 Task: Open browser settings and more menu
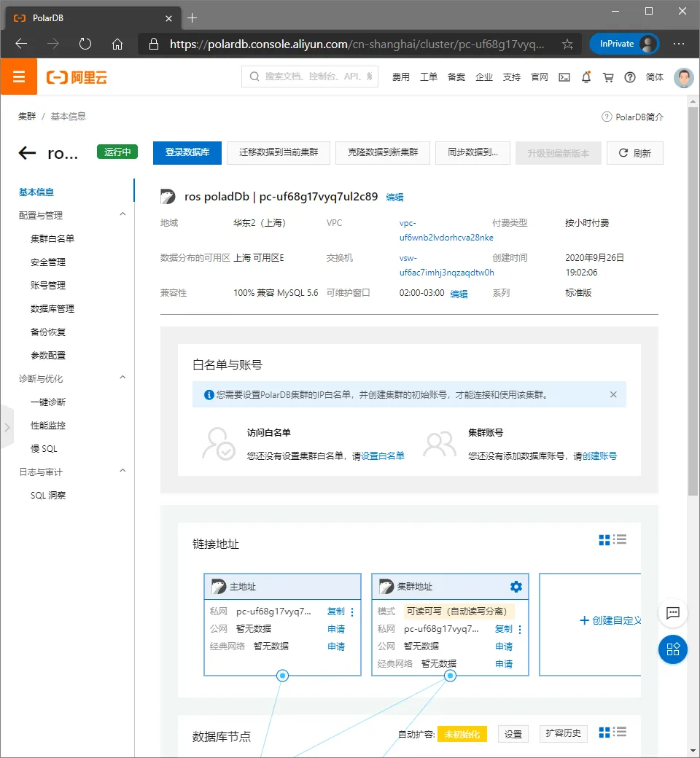point(679,44)
